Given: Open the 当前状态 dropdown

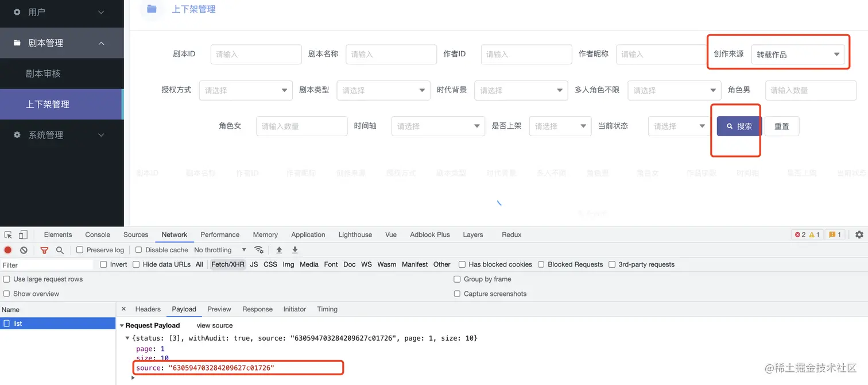Looking at the screenshot, I should [x=679, y=126].
